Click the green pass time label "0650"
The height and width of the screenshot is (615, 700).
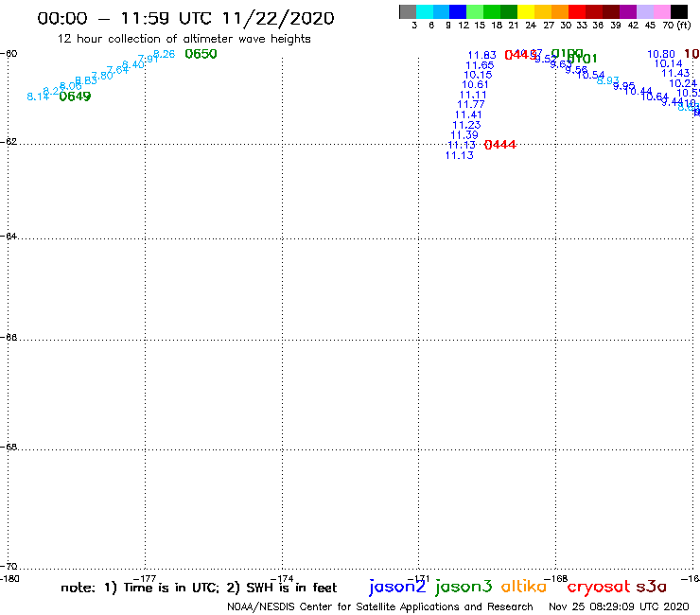point(201,54)
